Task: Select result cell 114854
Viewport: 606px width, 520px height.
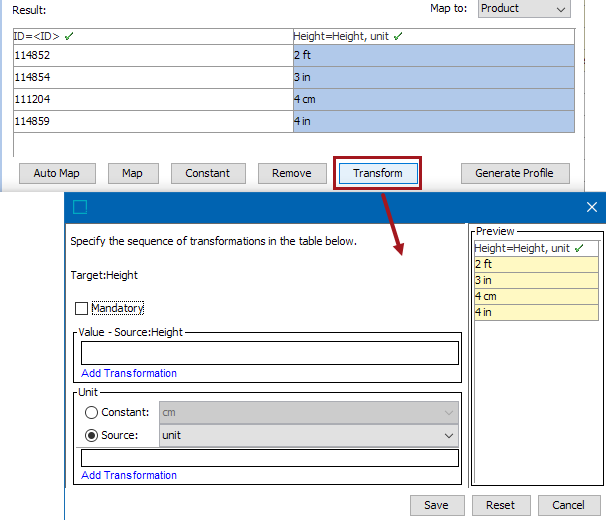Action: (153, 77)
